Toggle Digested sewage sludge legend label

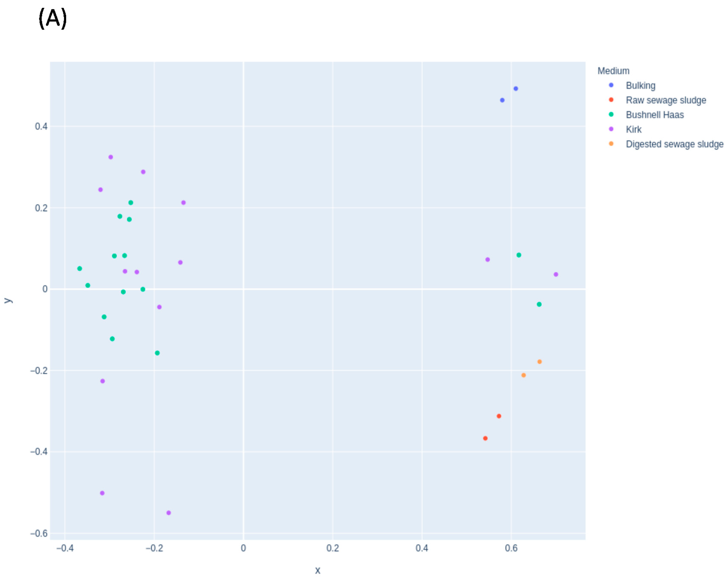click(x=674, y=144)
